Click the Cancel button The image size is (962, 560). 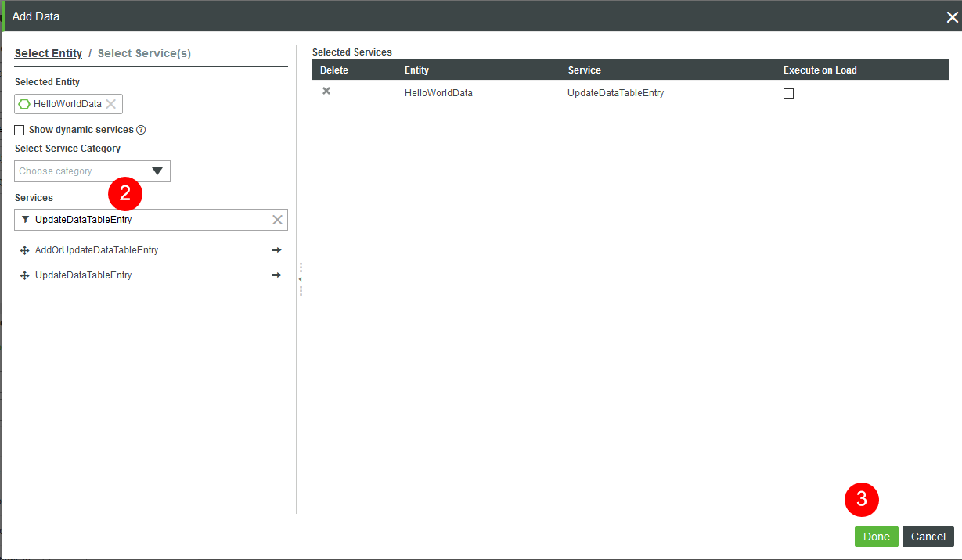(x=928, y=537)
